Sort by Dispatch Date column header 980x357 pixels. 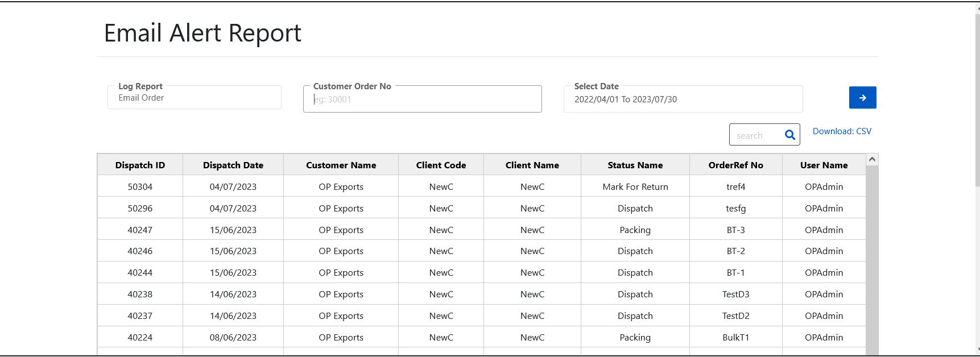(x=233, y=165)
